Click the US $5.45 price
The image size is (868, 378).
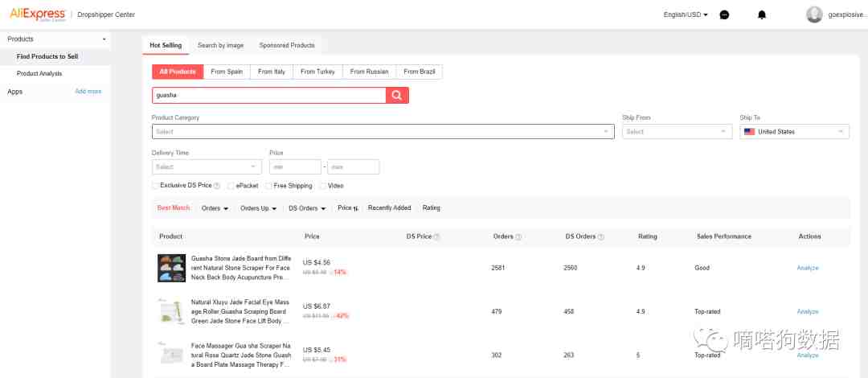(317, 350)
